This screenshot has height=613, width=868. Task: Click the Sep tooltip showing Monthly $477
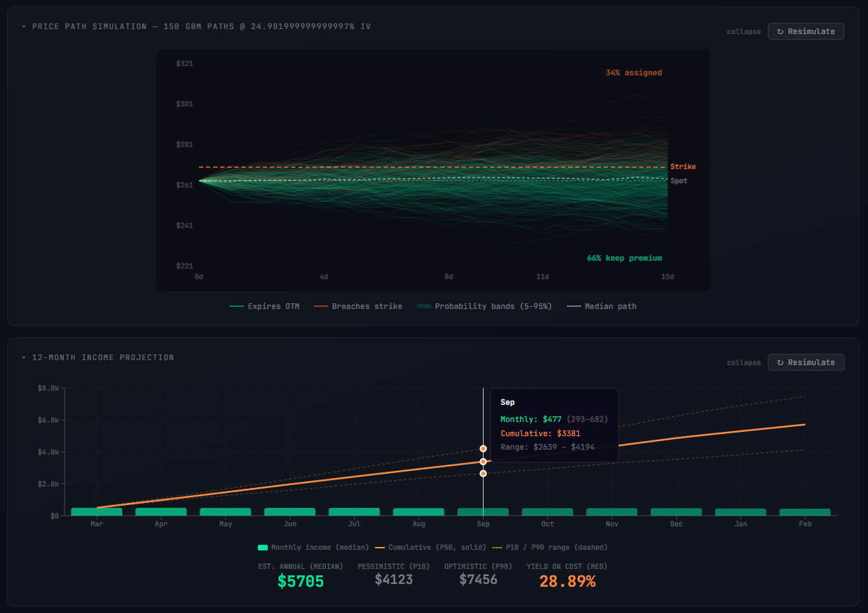[554, 423]
